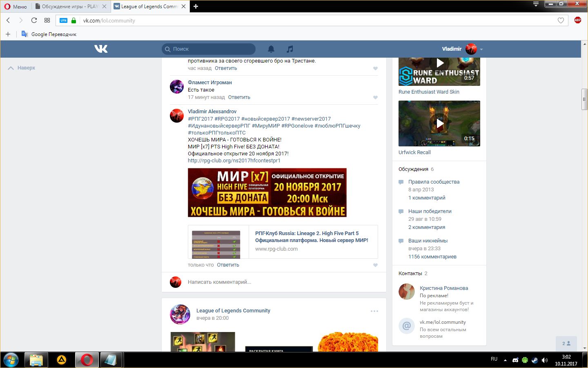The image size is (588, 368).
Task: Click the green security padlock icon
Action: [x=73, y=20]
